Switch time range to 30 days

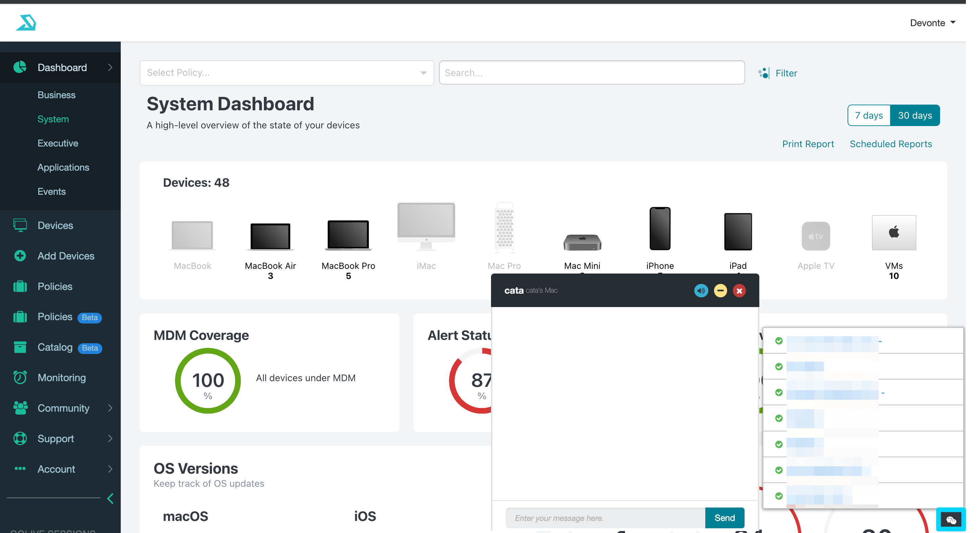(915, 115)
